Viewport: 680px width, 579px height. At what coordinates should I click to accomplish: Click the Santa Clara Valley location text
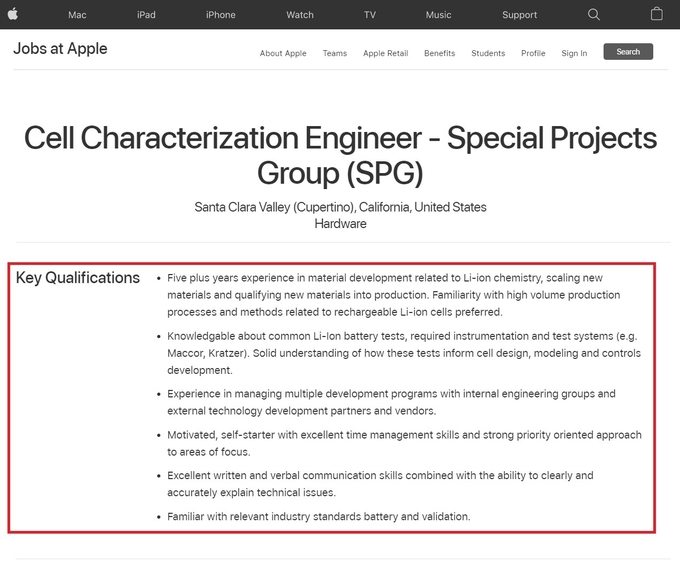tap(340, 207)
